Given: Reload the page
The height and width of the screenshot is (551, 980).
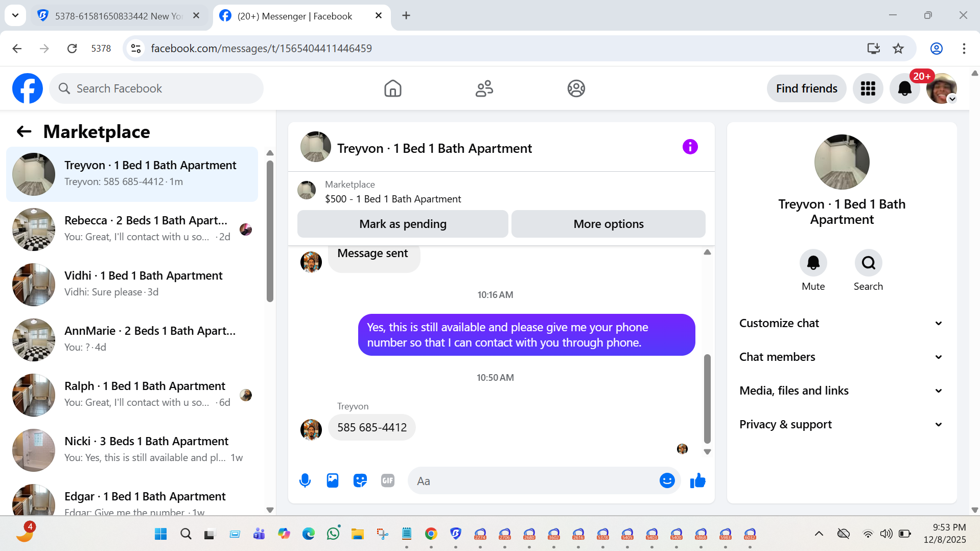Looking at the screenshot, I should 72,49.
